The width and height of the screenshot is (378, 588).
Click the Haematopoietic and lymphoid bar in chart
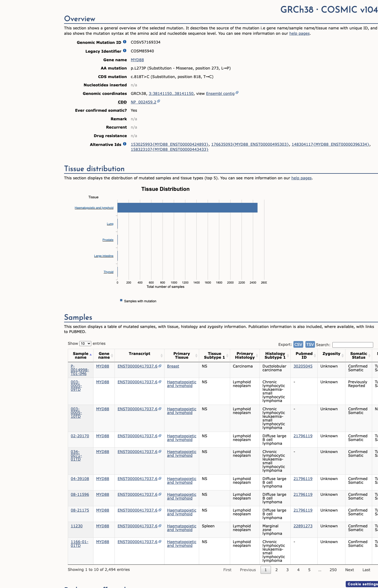coord(187,208)
